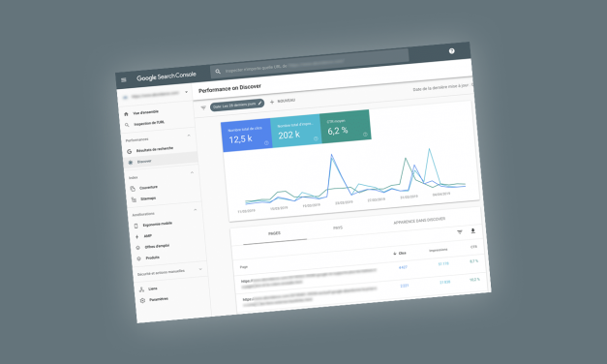Open Ergonomie mobile report

[x=158, y=225]
